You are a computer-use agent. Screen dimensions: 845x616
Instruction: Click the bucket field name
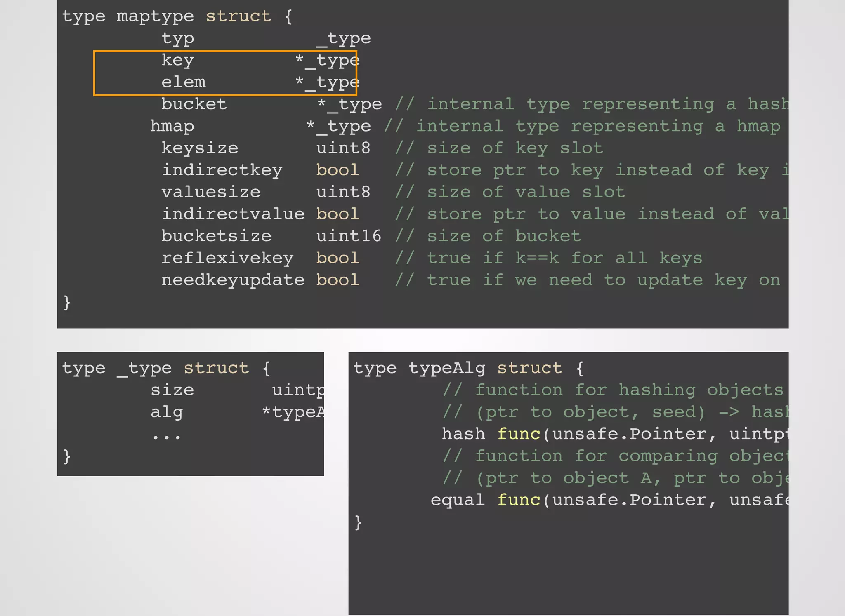click(194, 104)
